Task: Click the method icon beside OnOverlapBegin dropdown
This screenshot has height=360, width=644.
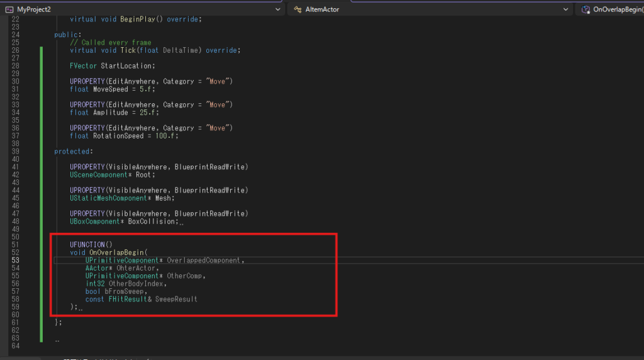Action: [x=586, y=9]
